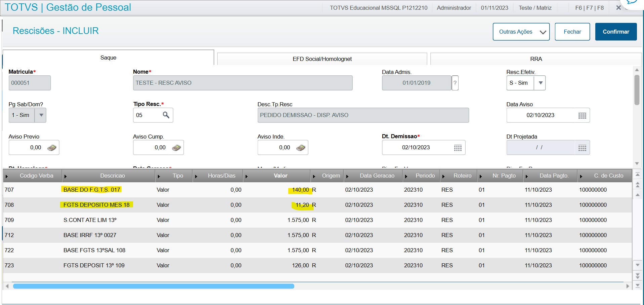Click the 01/11/2023 system date
This screenshot has width=644, height=305.
494,8
